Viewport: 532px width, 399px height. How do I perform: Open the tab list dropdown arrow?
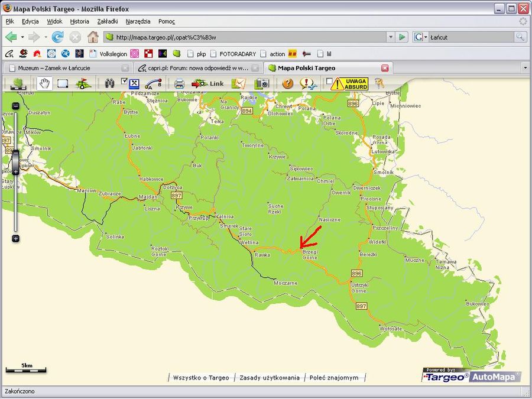point(525,68)
